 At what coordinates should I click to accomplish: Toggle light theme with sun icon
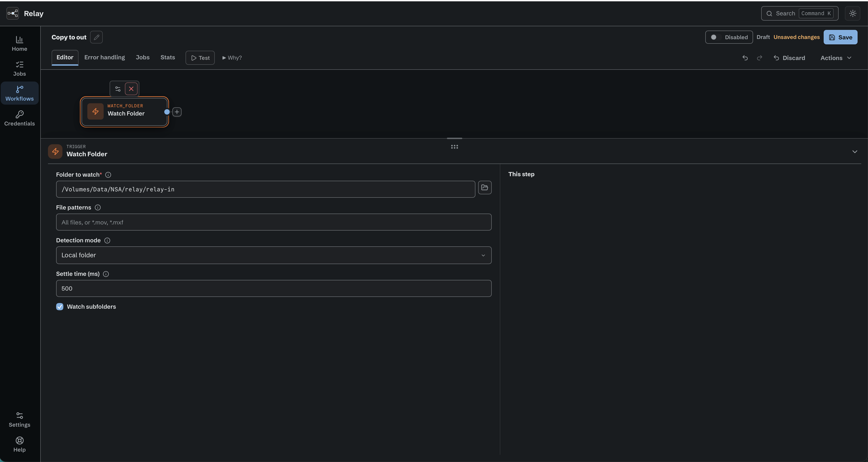pyautogui.click(x=853, y=14)
